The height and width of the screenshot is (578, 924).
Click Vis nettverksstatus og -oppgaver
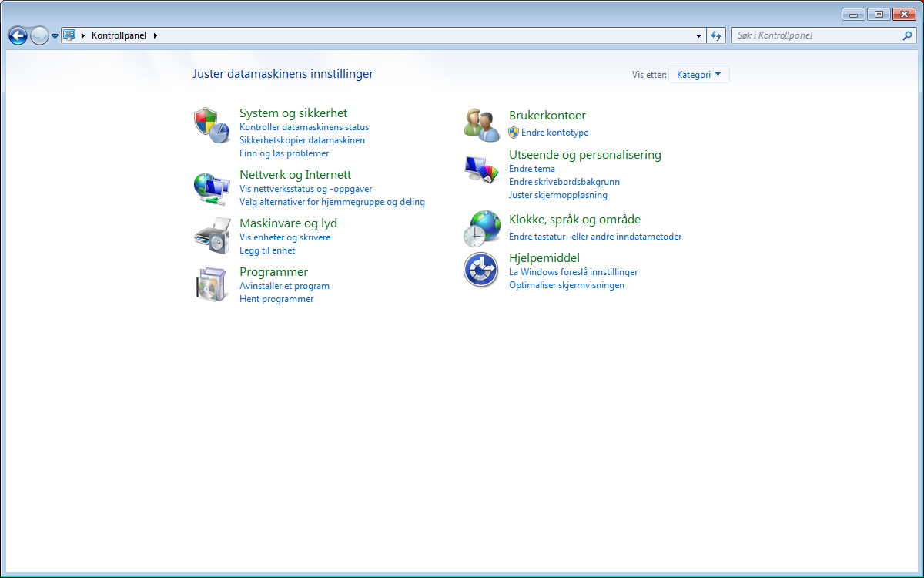click(306, 189)
